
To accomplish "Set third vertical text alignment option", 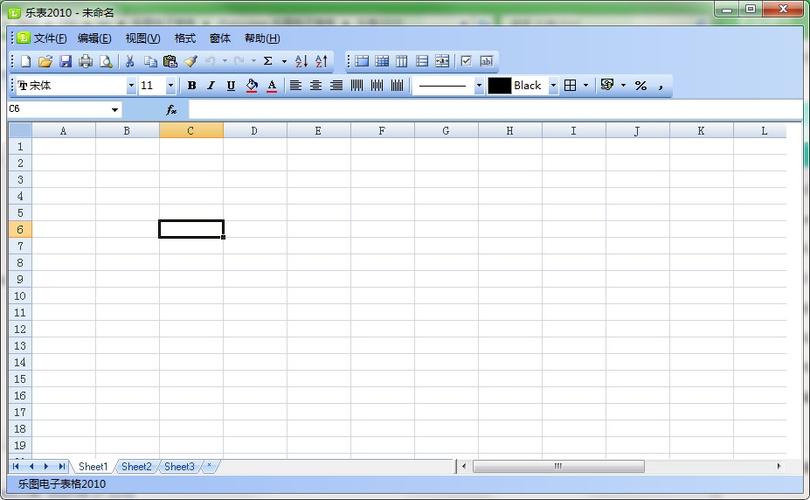I will 397,85.
